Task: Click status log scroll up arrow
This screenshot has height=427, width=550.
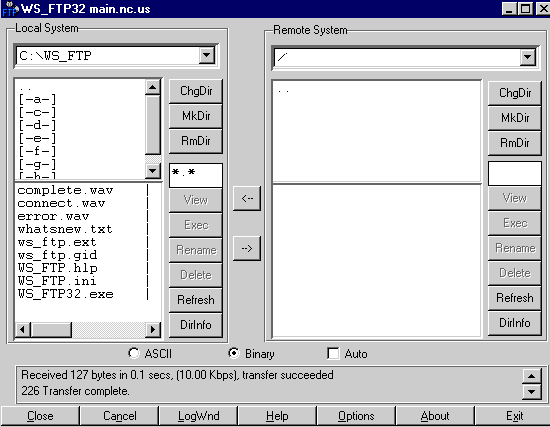Action: coord(531,376)
